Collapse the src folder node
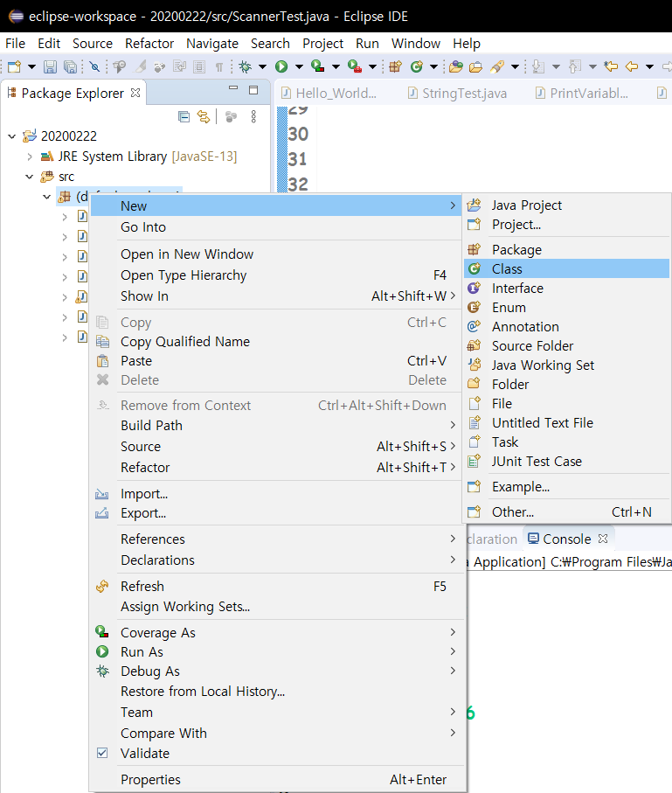 [30, 177]
